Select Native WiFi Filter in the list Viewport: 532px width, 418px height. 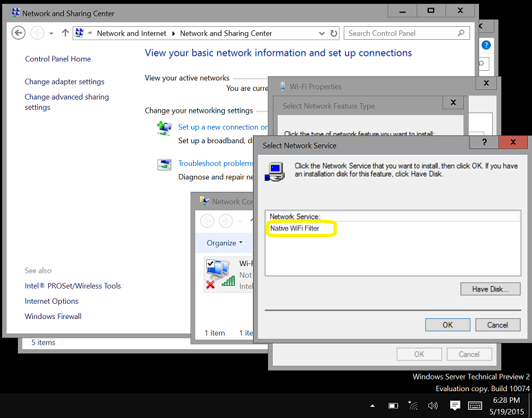(295, 228)
